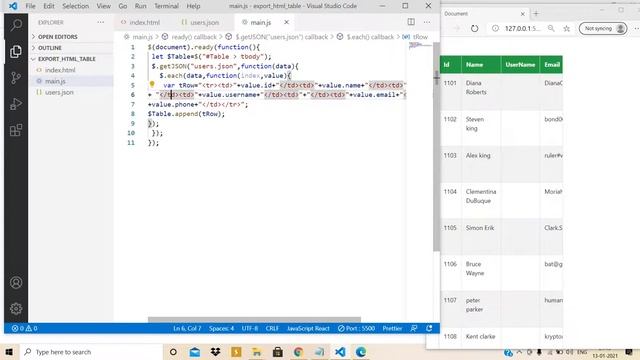Click Not syncing profile button in browser

pos(603,28)
